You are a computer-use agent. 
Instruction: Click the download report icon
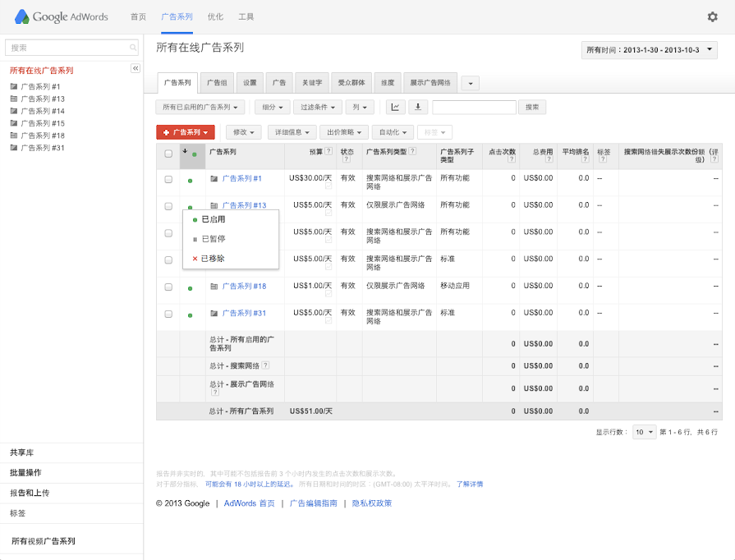click(x=419, y=107)
